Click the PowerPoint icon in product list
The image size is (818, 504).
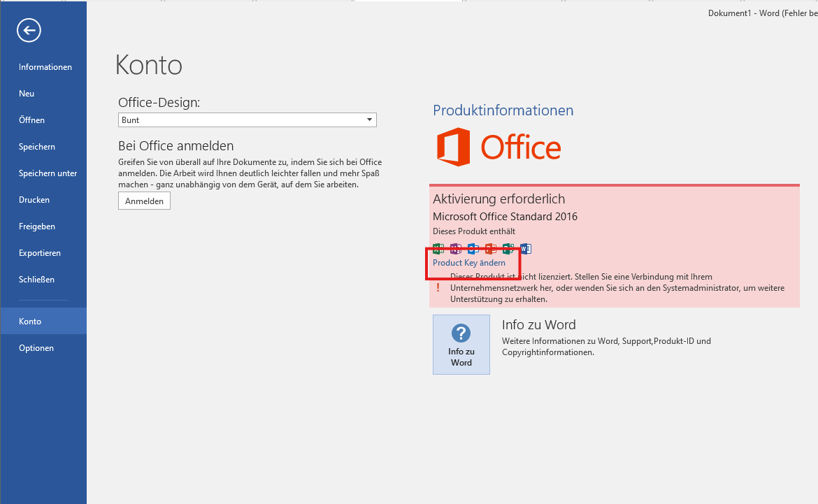click(491, 248)
